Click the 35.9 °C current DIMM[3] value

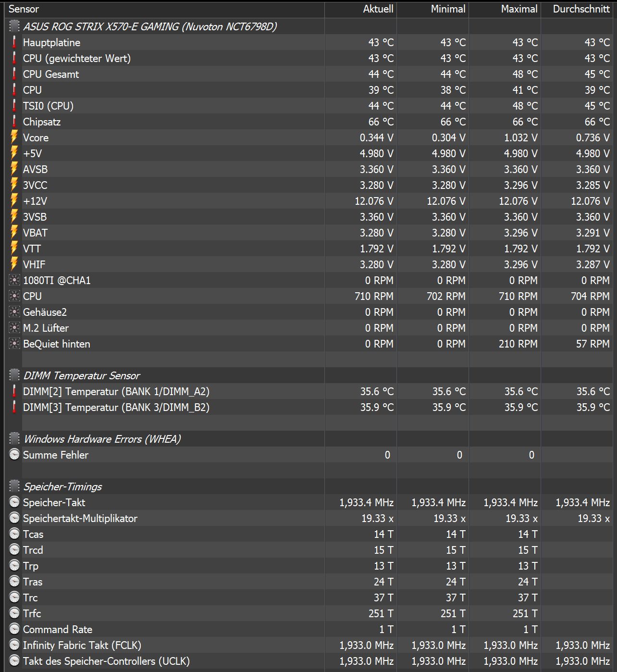tap(377, 407)
